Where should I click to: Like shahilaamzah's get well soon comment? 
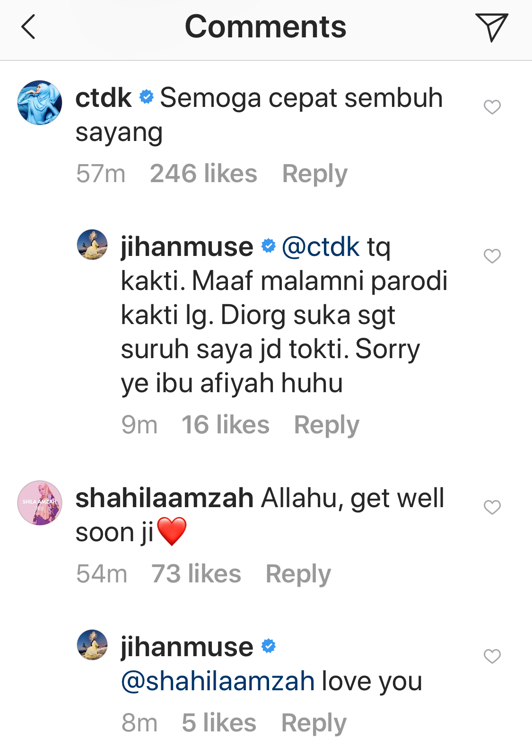pyautogui.click(x=492, y=507)
